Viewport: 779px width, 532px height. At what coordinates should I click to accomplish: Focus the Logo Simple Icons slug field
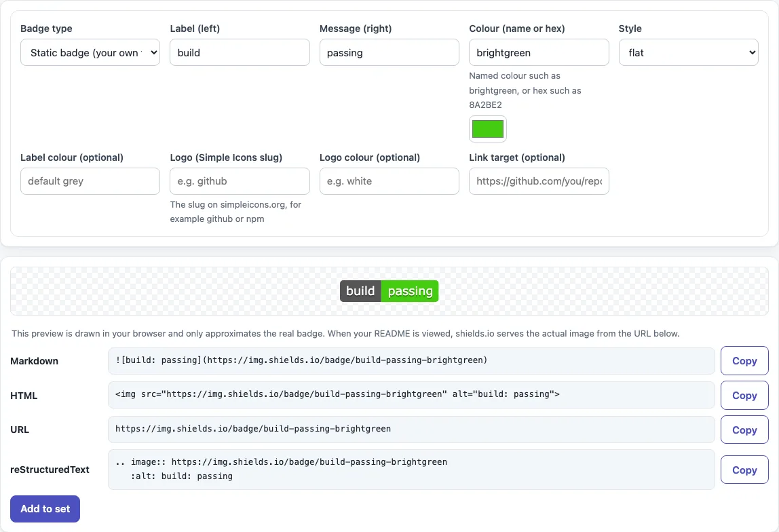(x=240, y=180)
